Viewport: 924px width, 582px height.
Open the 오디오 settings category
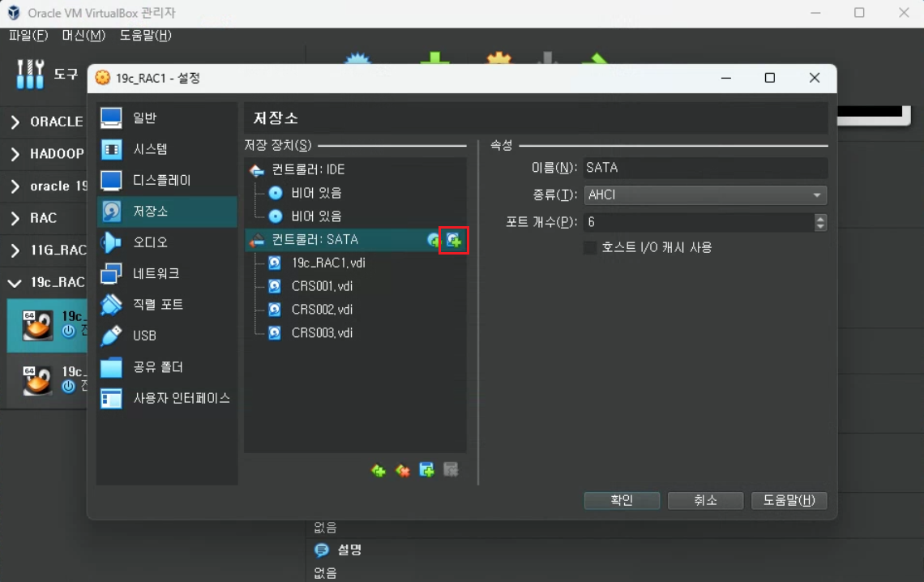(167, 242)
